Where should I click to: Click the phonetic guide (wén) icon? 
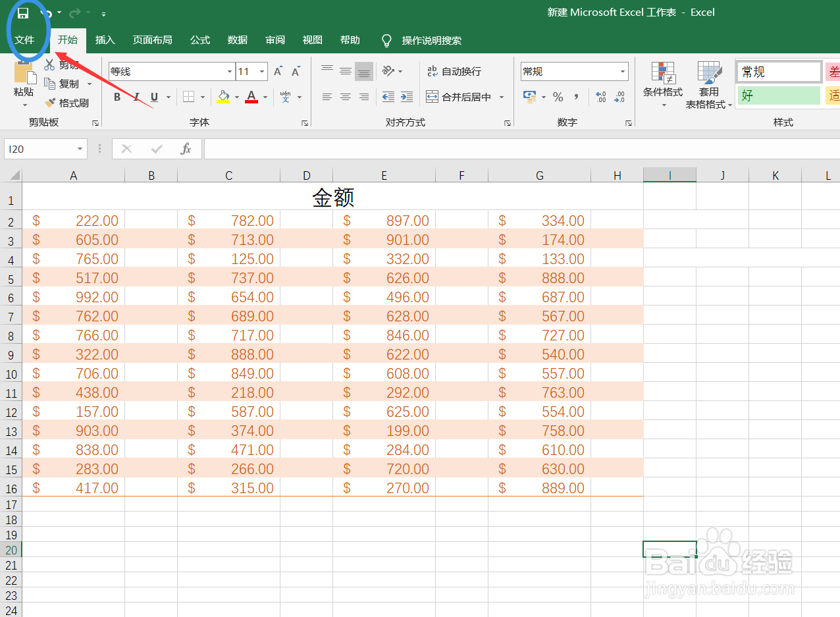(285, 97)
